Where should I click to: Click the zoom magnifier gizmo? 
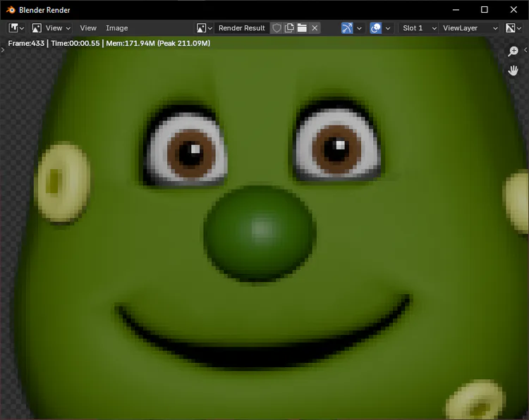point(513,51)
